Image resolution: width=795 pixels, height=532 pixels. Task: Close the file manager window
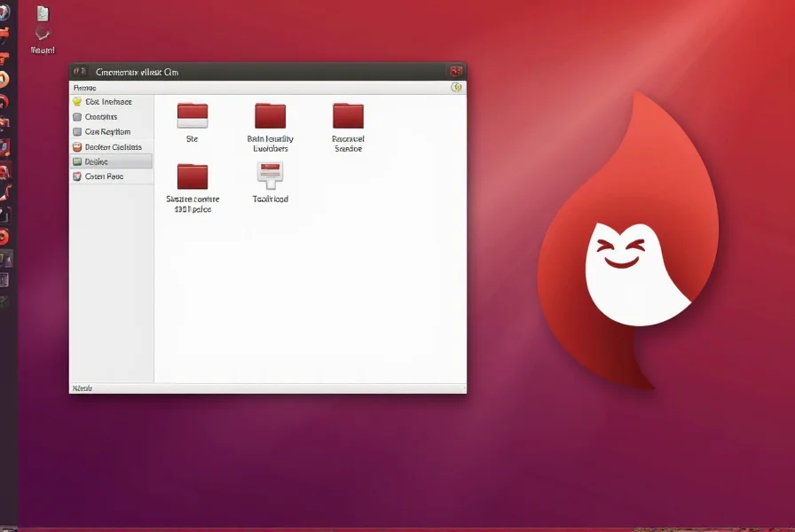coord(456,71)
